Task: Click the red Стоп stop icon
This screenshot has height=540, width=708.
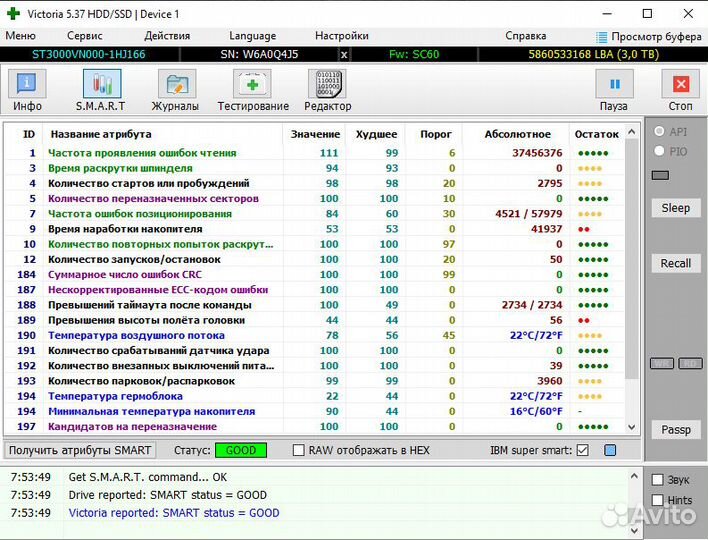Action: [680, 84]
